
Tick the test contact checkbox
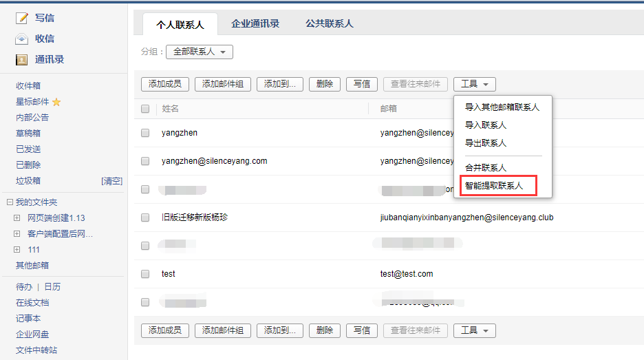(x=145, y=274)
